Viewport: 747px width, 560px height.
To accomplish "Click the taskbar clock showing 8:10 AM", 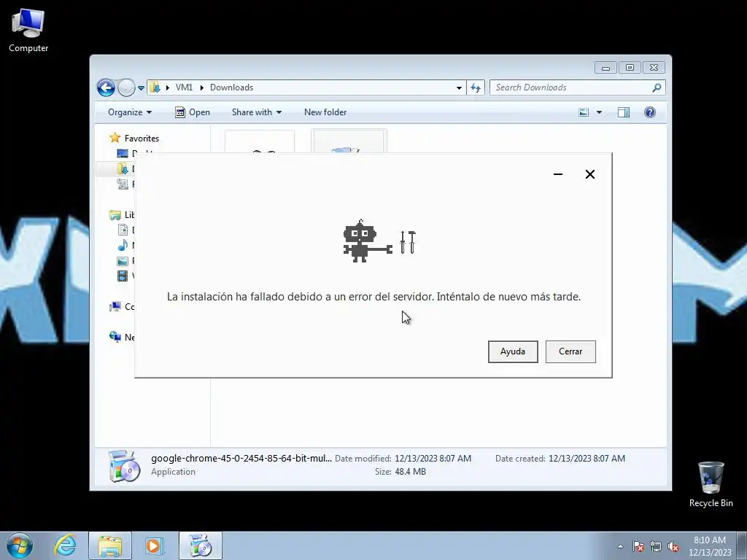I will [710, 546].
